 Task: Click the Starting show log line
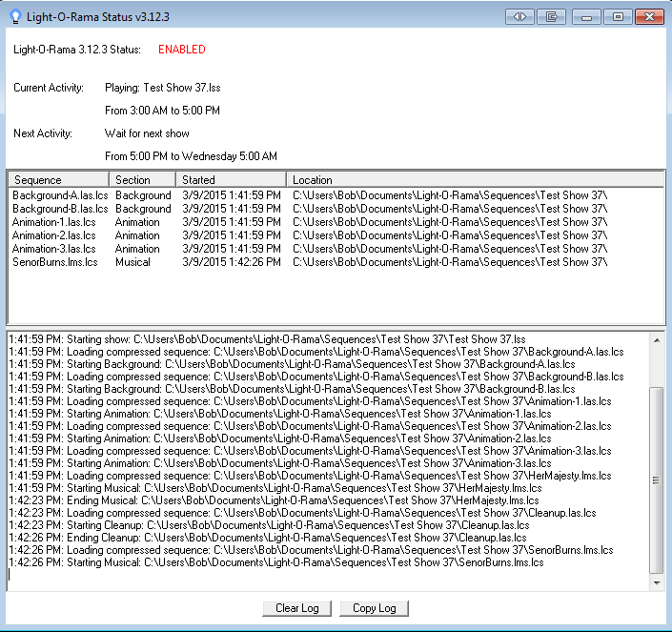tap(268, 339)
